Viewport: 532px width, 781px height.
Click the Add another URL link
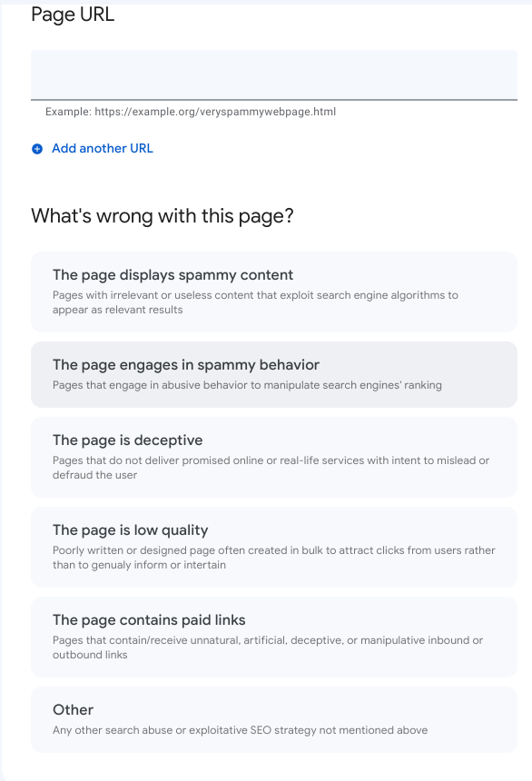tap(102, 148)
